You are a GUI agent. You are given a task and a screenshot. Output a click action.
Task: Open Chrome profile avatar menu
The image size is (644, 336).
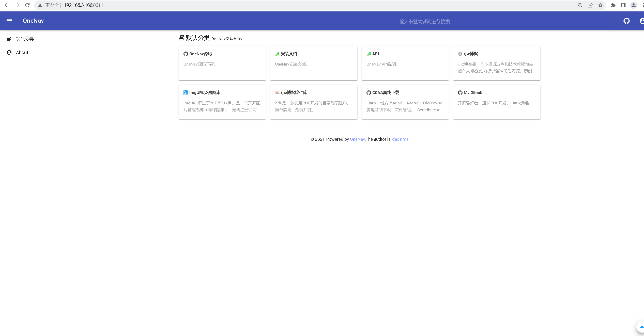[633, 5]
